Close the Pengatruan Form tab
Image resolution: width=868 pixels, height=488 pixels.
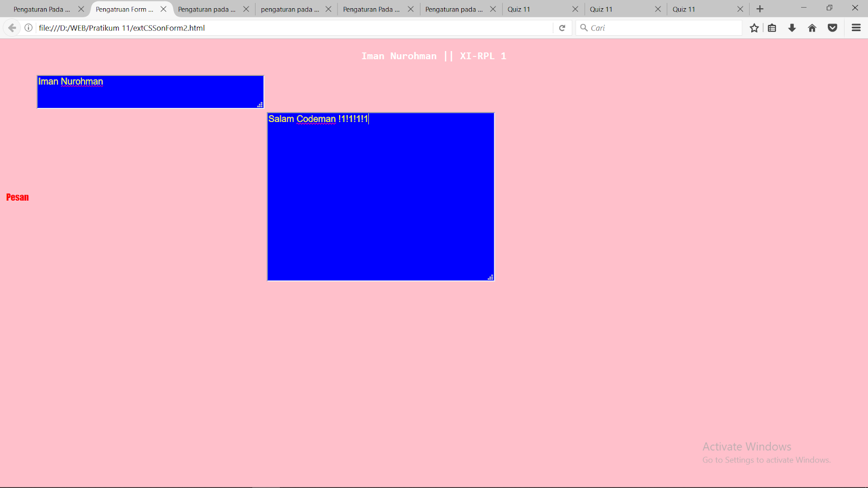(163, 9)
